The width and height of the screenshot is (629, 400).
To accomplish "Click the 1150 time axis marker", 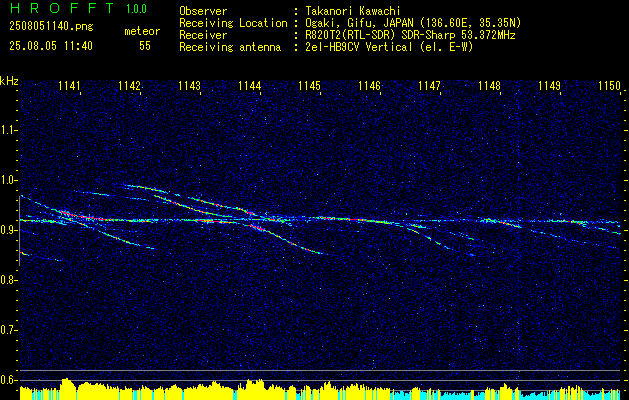I will tap(609, 85).
